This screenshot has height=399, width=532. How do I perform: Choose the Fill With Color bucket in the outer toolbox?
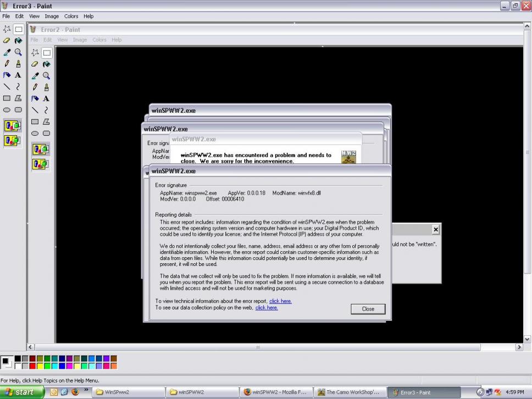point(18,41)
